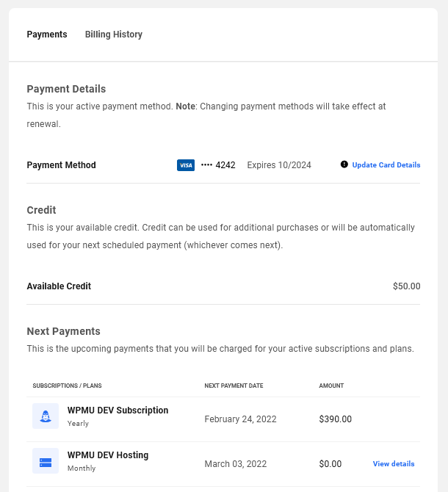Click the Credit section heading
The width and height of the screenshot is (448, 492).
point(41,210)
